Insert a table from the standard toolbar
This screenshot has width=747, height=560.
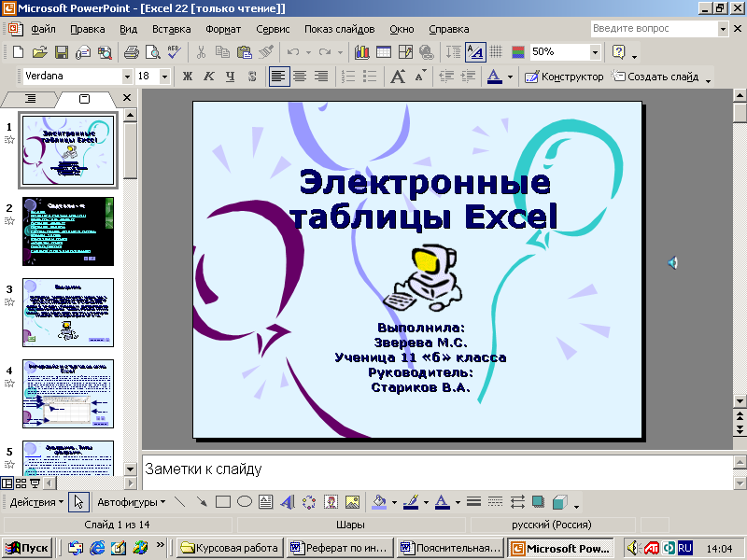(384, 52)
